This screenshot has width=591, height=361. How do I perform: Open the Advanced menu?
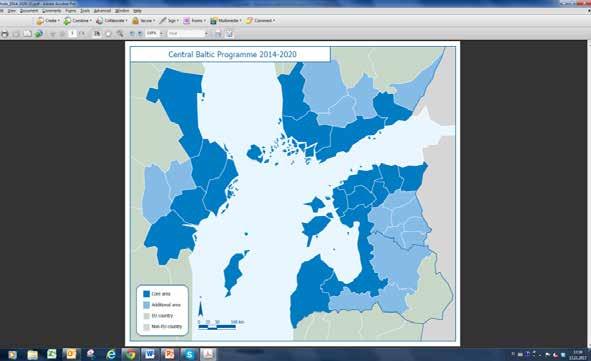(102, 11)
